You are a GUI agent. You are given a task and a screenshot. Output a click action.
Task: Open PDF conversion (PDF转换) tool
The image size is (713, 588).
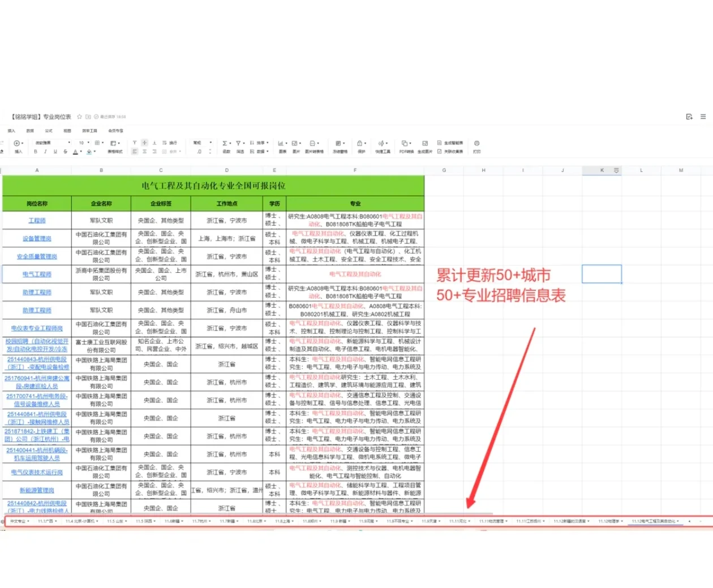406,147
